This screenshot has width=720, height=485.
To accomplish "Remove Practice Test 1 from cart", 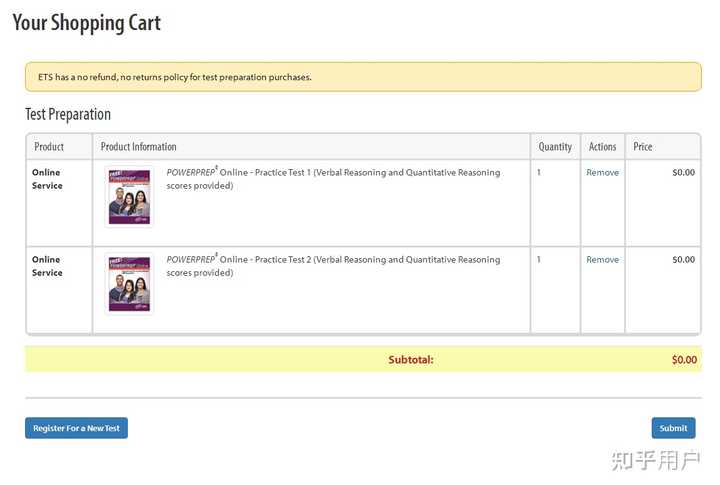I will pos(602,173).
